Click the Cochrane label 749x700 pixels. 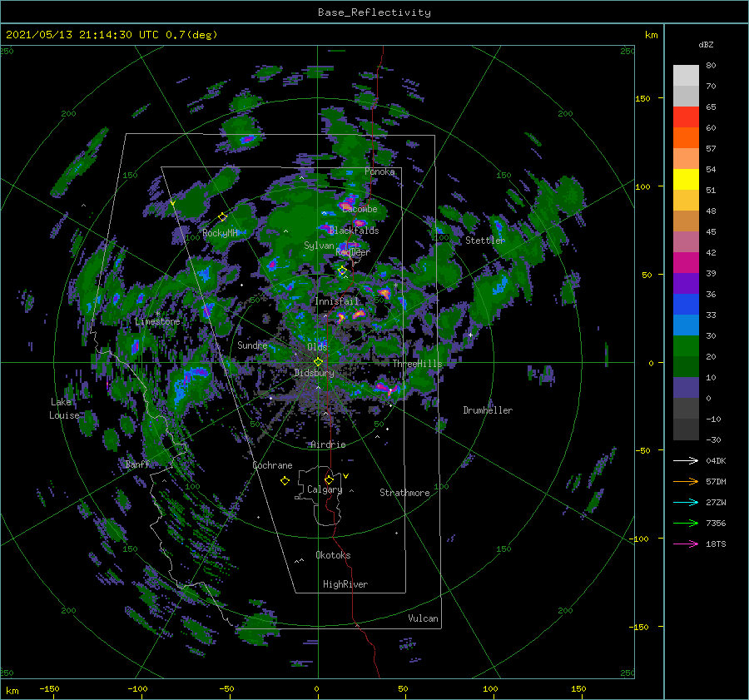point(272,465)
